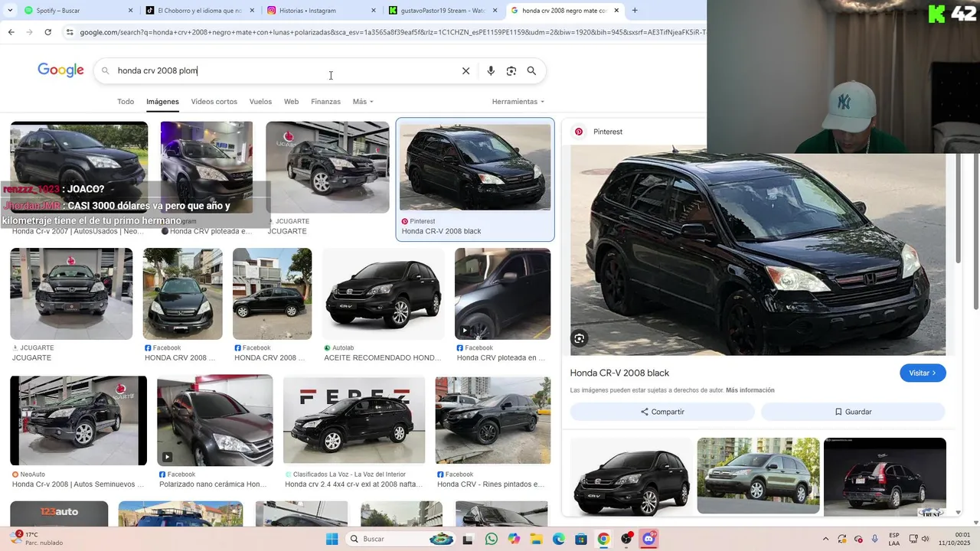Go to the Google logo homepage
The width and height of the screenshot is (980, 551).
coord(60,70)
